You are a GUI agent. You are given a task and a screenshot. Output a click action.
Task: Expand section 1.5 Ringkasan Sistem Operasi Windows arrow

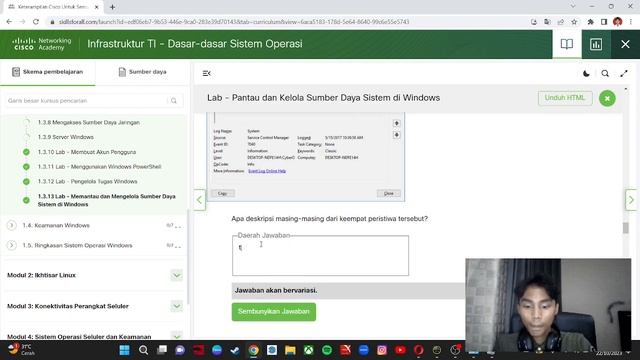click(12, 245)
